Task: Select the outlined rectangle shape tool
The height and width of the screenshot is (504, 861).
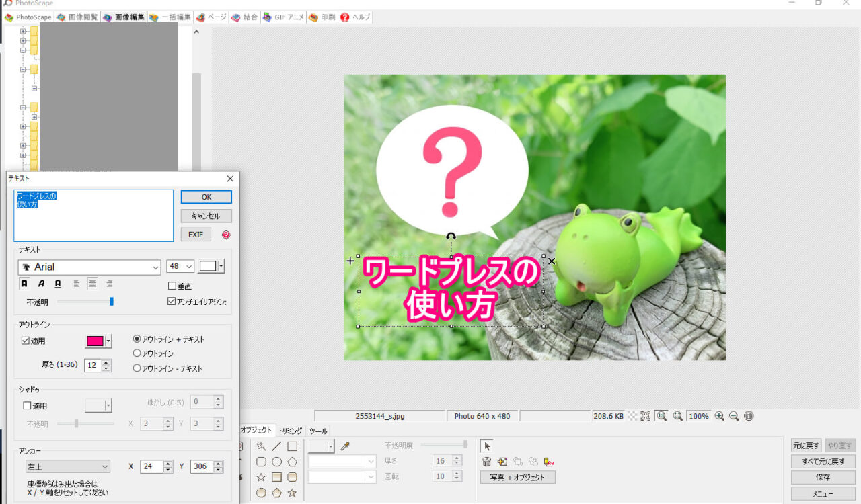Action: pos(292,446)
